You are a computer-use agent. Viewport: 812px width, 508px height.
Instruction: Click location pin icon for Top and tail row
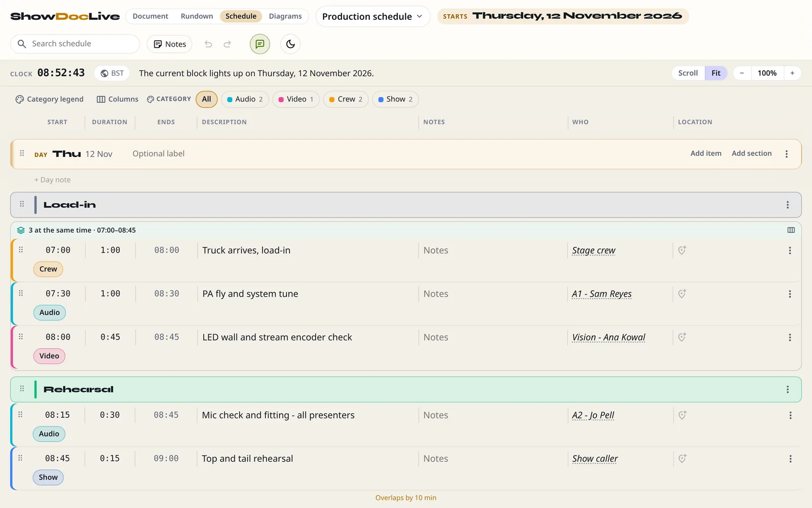tap(682, 458)
